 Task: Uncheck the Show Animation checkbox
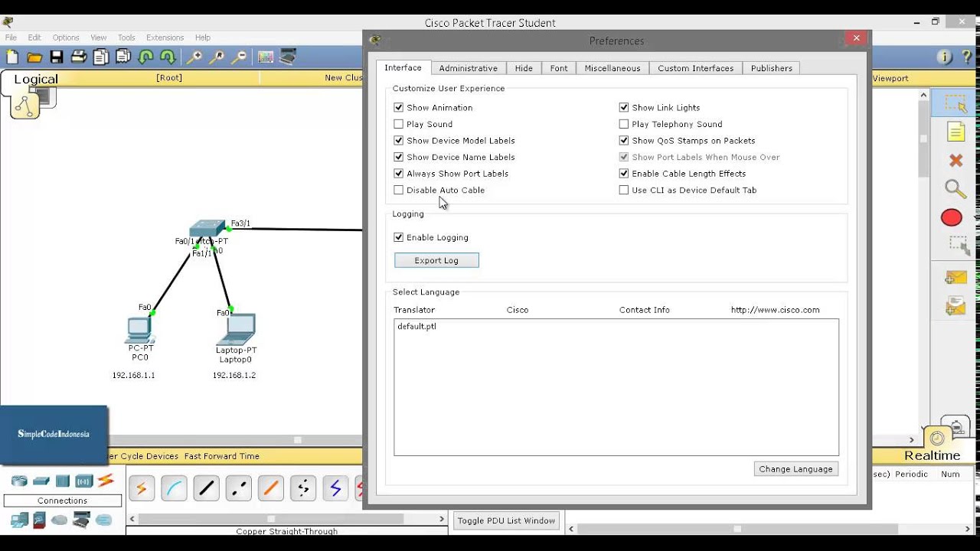pyautogui.click(x=398, y=108)
